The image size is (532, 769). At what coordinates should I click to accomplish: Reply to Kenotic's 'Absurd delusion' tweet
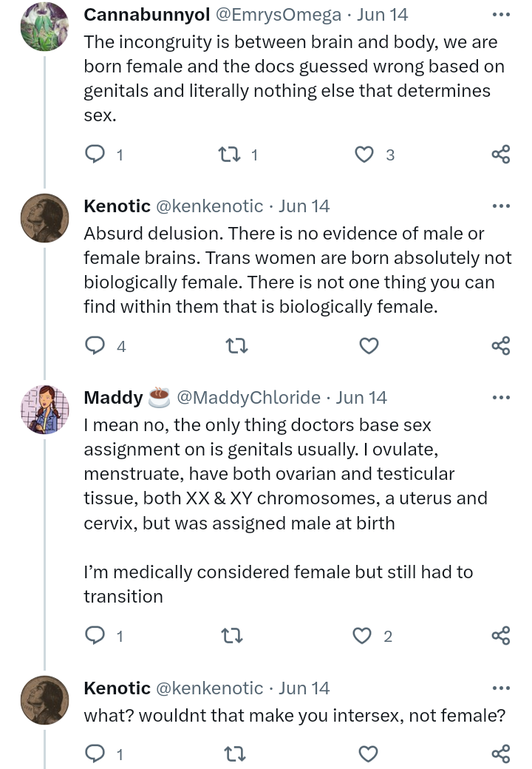[95, 345]
